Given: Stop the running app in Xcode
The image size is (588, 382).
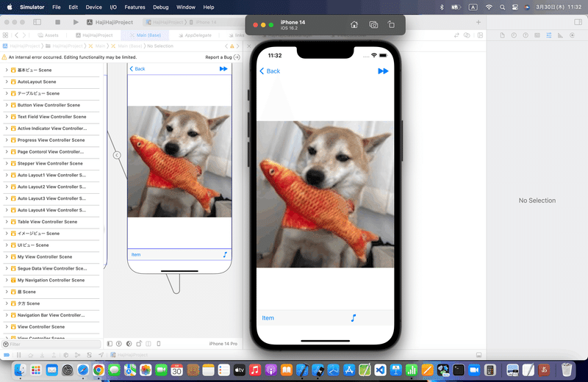Looking at the screenshot, I should click(58, 22).
